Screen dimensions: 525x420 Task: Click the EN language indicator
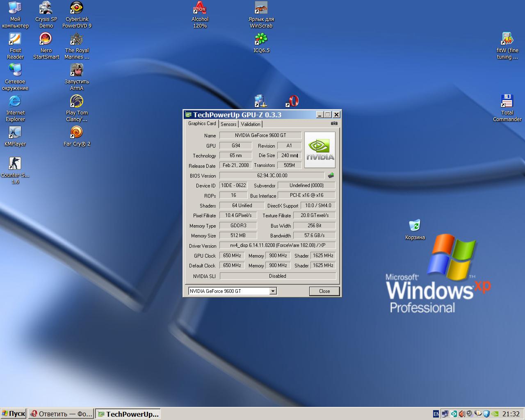click(x=436, y=414)
